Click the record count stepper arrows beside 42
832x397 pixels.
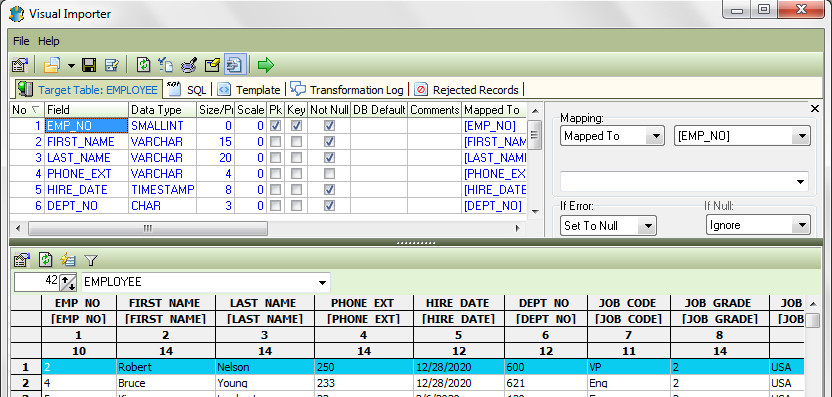(x=68, y=282)
